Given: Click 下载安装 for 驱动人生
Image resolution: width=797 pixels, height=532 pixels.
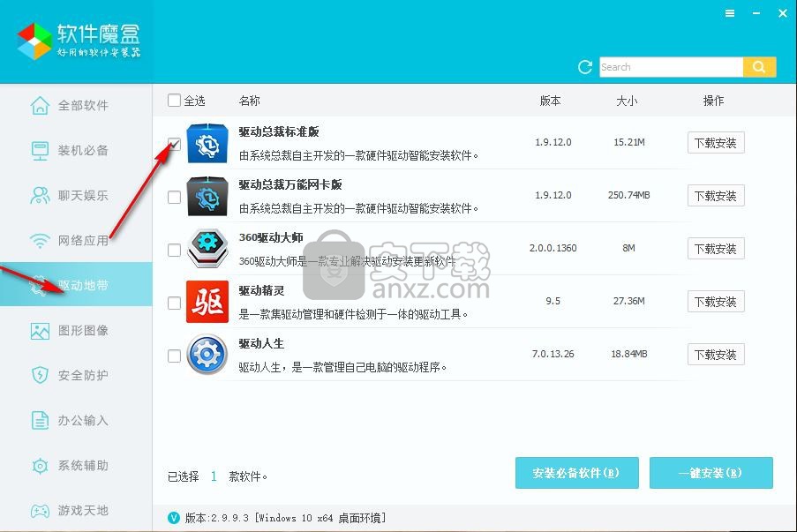Looking at the screenshot, I should point(716,354).
